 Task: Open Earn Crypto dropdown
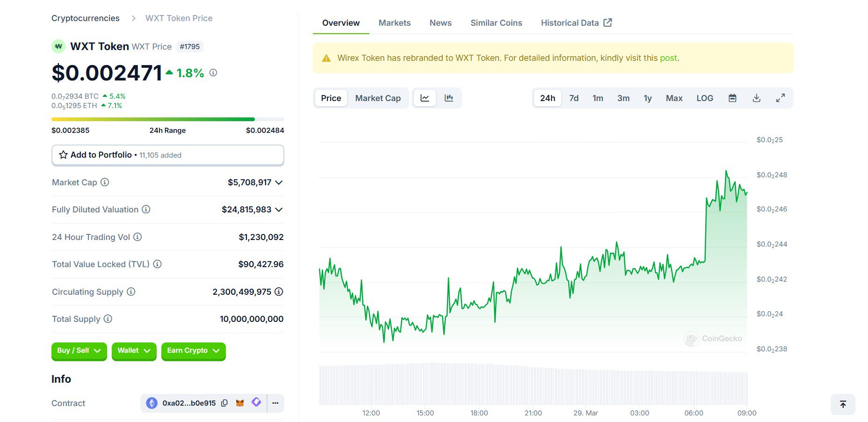(194, 351)
